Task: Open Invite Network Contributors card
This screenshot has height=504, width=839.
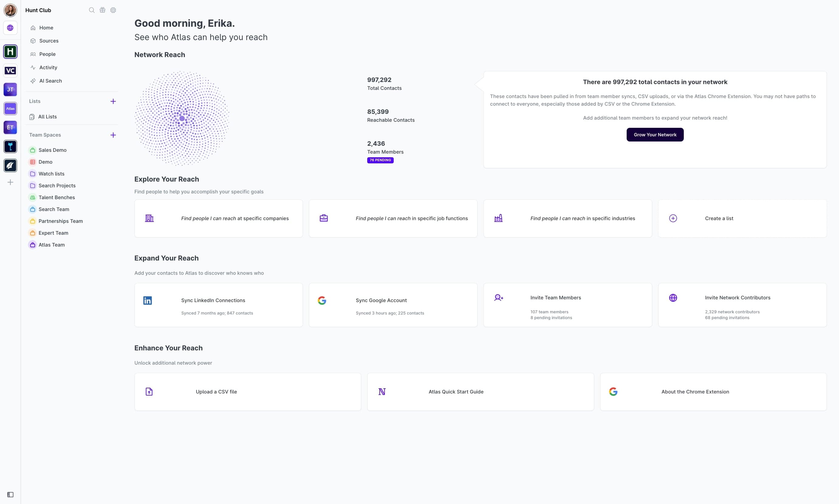Action: [742, 305]
